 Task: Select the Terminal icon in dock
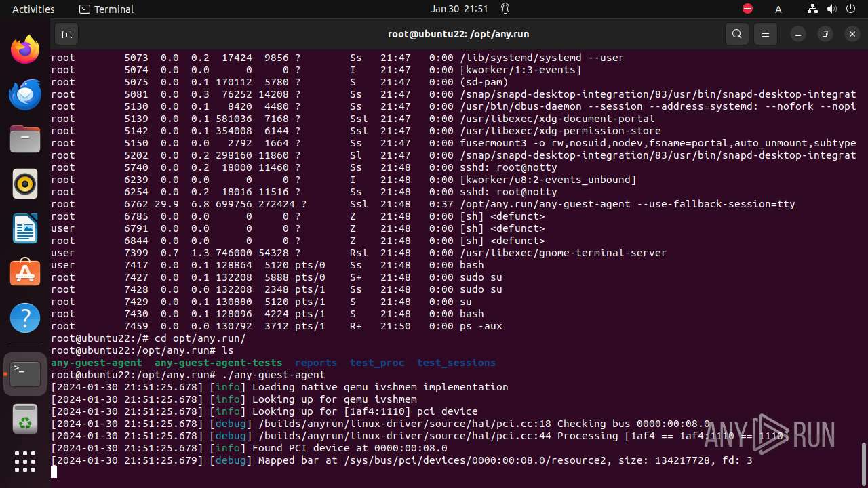click(25, 373)
